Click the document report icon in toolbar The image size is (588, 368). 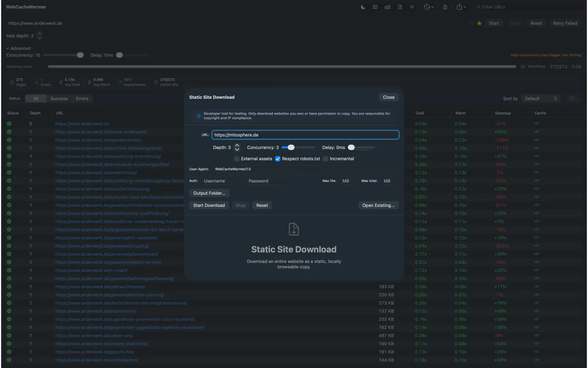point(400,7)
